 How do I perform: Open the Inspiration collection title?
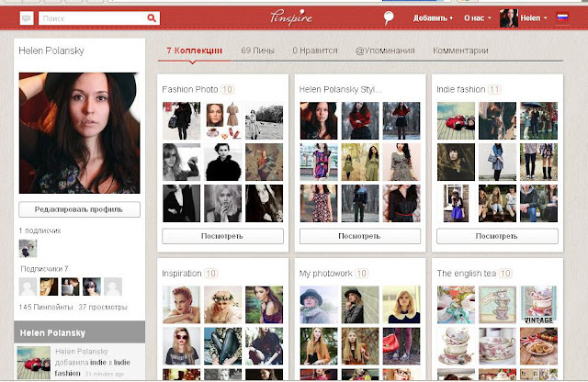(x=182, y=274)
